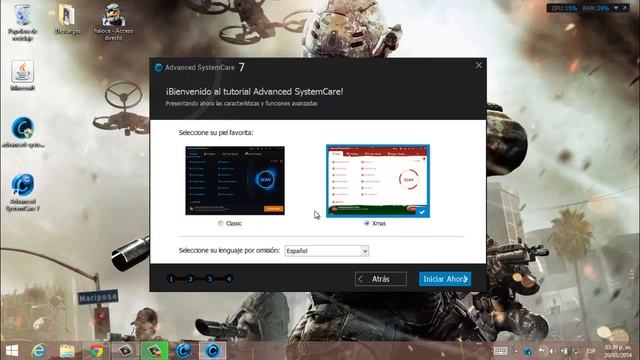Click the CPU usage monitor widget

click(x=564, y=8)
